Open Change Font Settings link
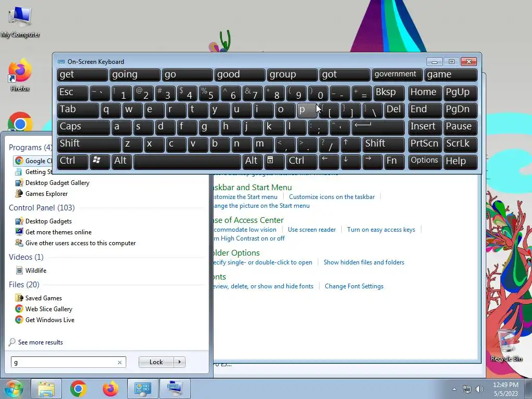Viewport: 532px width, 399px height. point(354,286)
